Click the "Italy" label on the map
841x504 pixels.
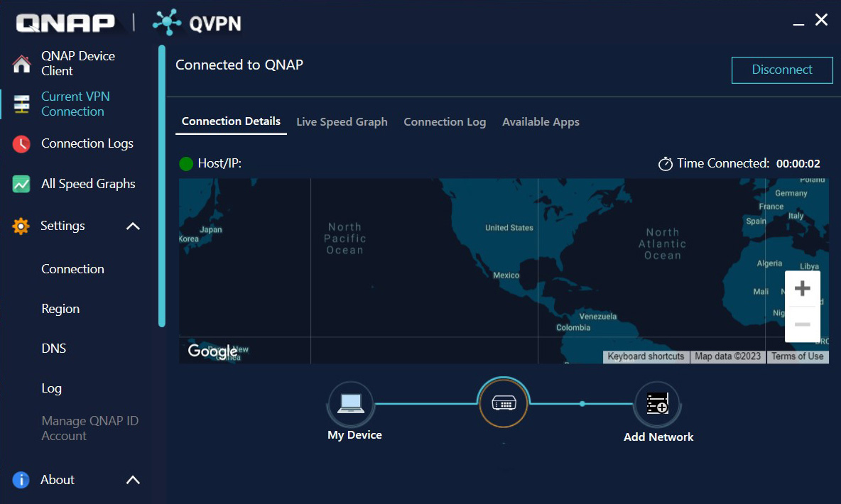point(796,216)
